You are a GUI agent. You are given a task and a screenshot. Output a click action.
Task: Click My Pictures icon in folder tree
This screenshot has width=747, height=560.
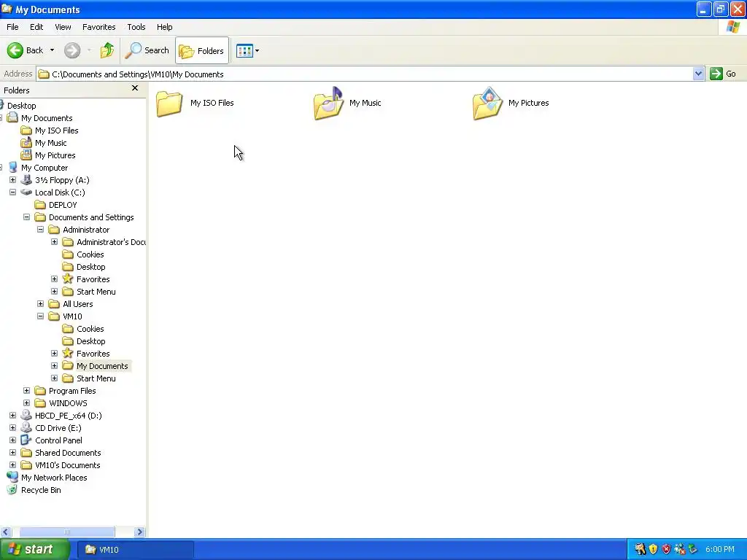26,155
